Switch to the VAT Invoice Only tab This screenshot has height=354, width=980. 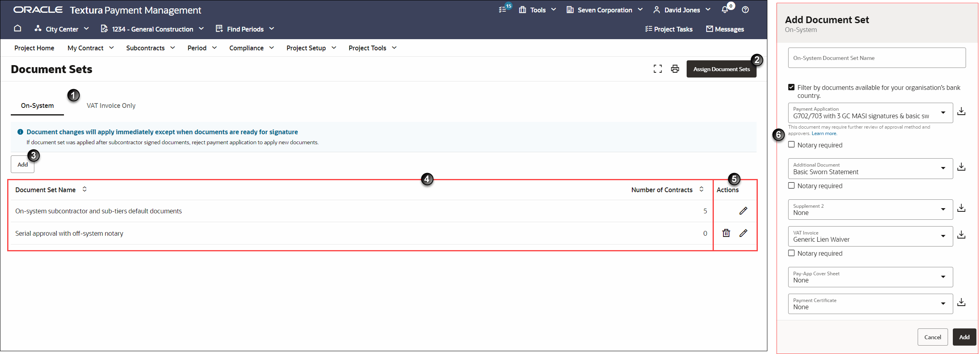(111, 105)
